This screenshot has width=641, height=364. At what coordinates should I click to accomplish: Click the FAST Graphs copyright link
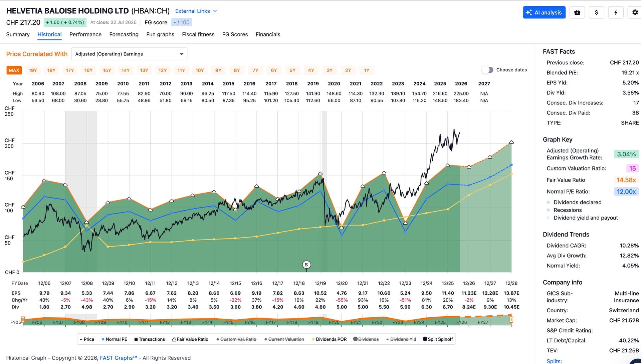click(119, 358)
